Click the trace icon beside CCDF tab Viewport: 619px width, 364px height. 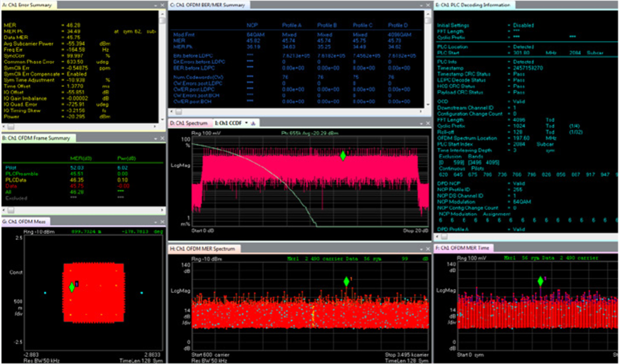coord(253,123)
